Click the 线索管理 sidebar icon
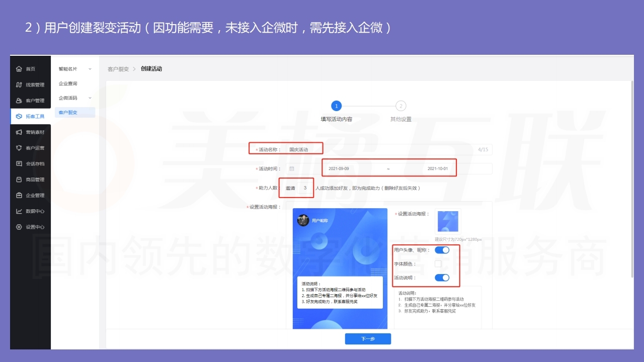The width and height of the screenshot is (644, 362). tap(19, 84)
